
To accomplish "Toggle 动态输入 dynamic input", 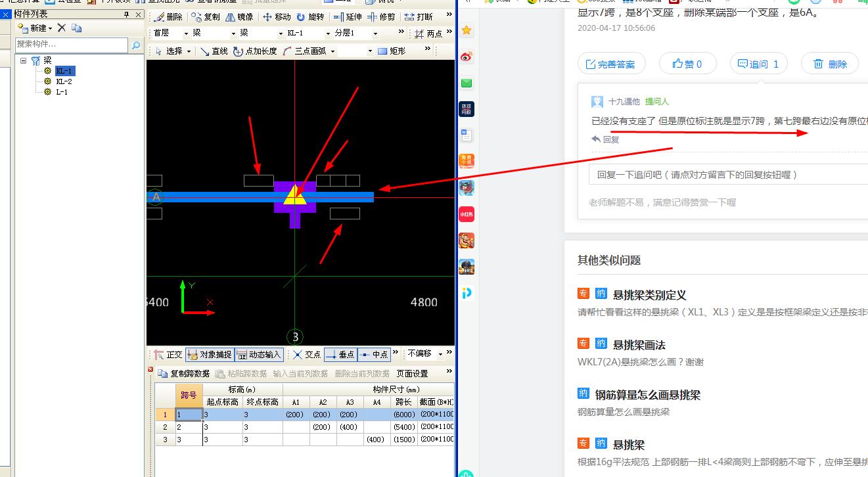I will pos(258,354).
